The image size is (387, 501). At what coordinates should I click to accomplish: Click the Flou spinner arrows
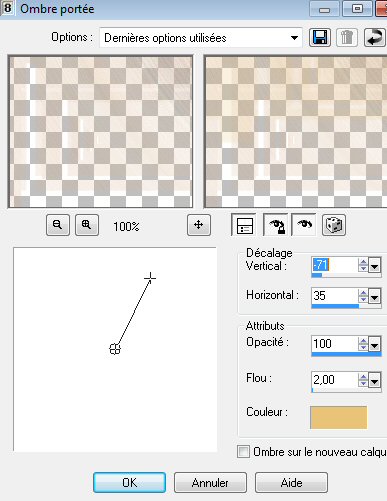(x=363, y=380)
